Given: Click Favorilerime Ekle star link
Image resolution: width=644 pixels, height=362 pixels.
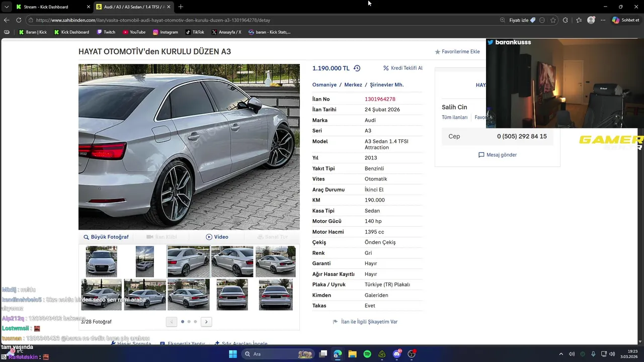Looking at the screenshot, I should tap(457, 52).
